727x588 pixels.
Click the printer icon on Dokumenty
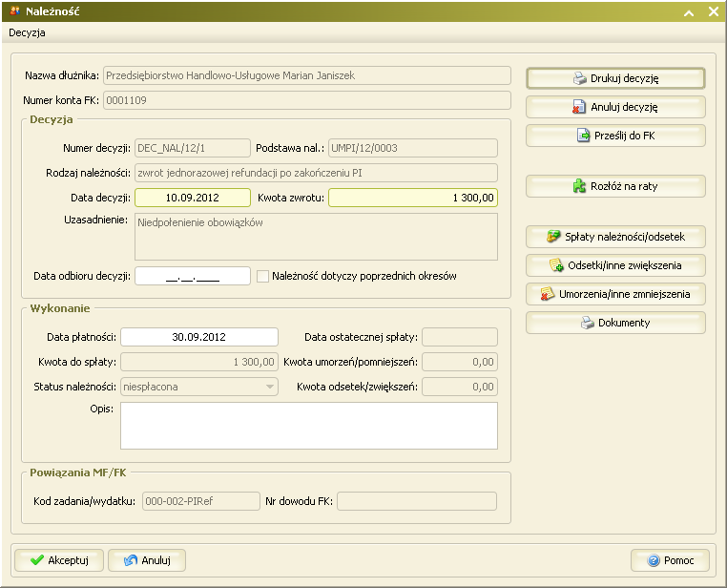click(587, 323)
